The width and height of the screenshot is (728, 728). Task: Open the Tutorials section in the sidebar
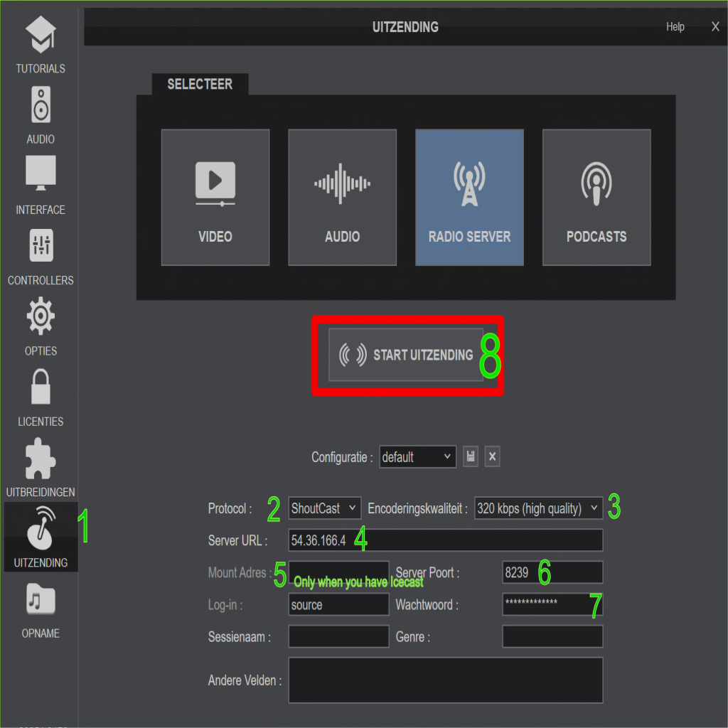[x=41, y=43]
